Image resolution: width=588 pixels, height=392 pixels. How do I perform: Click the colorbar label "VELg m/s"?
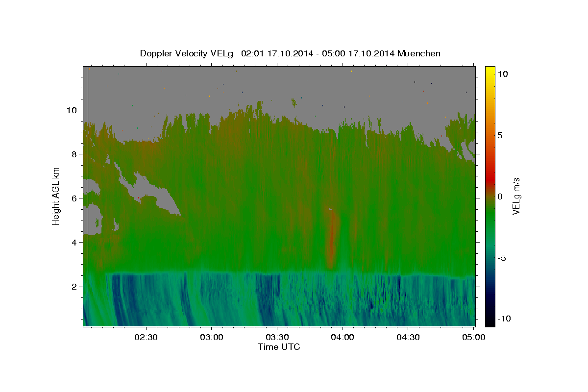click(516, 196)
